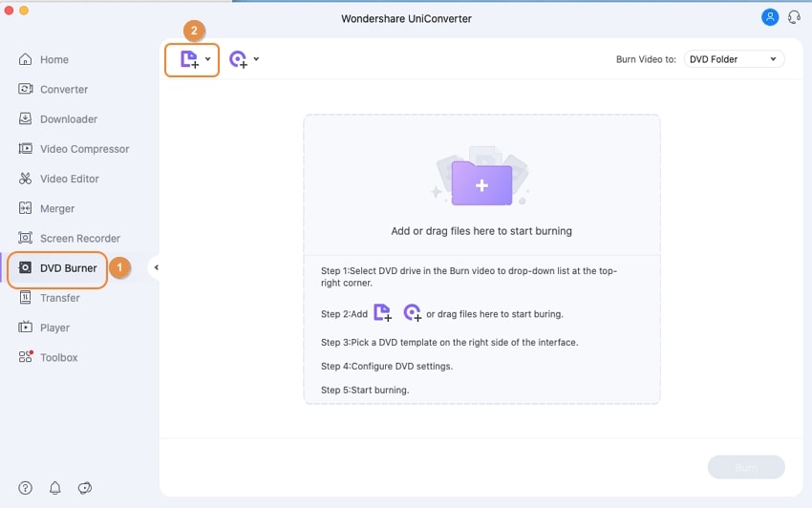812x508 pixels.
Task: Click the Converter sidebar icon
Action: tap(25, 89)
